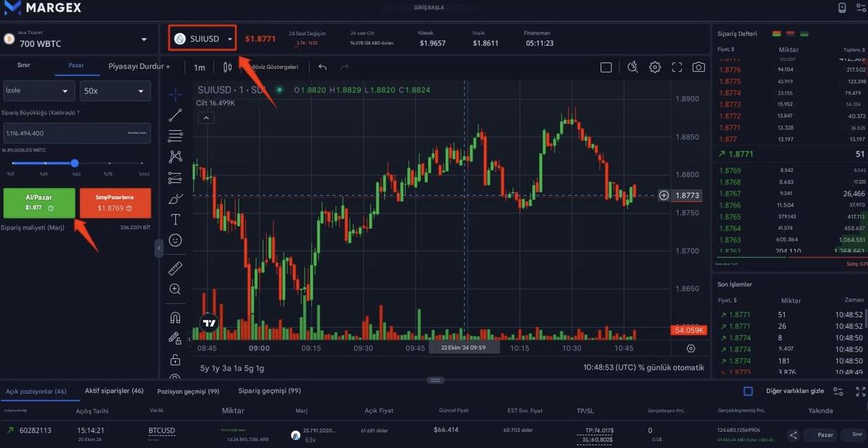Click the order size amount field
The image size is (868, 448).
point(77,132)
